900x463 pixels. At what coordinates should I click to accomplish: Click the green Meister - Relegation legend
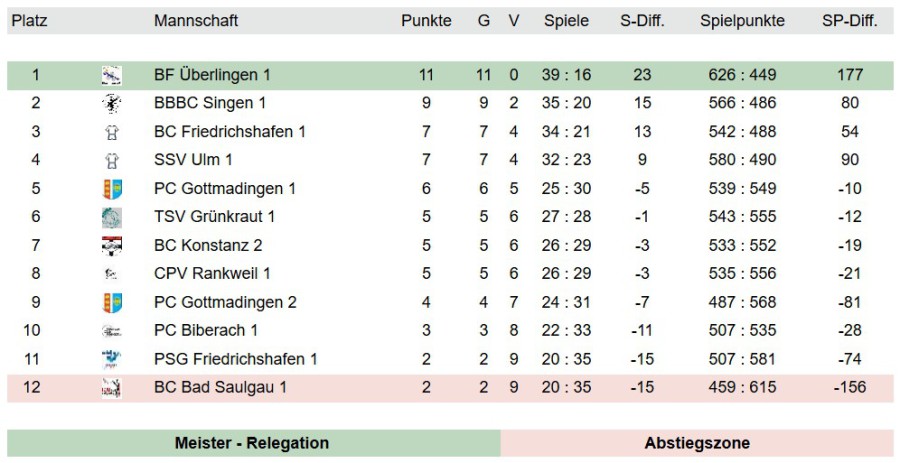pyautogui.click(x=253, y=443)
